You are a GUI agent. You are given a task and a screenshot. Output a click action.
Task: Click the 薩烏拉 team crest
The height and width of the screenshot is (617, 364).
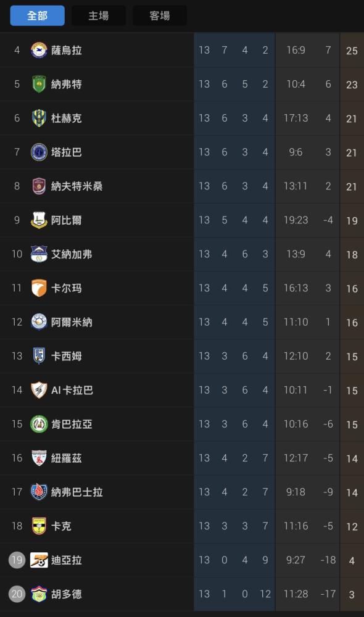(x=39, y=50)
